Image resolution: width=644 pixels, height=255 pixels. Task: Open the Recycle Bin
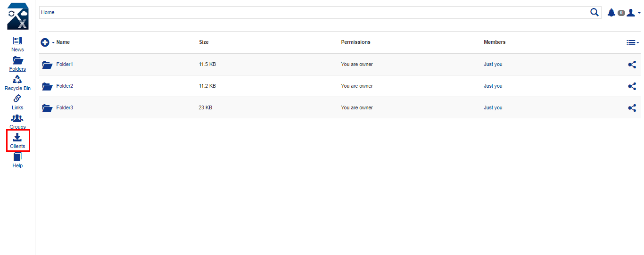tap(17, 83)
